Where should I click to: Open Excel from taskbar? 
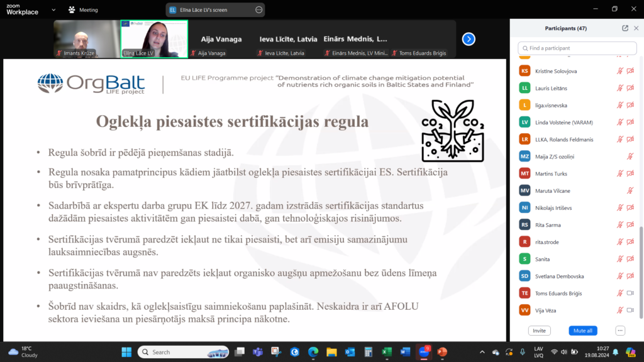click(387, 352)
